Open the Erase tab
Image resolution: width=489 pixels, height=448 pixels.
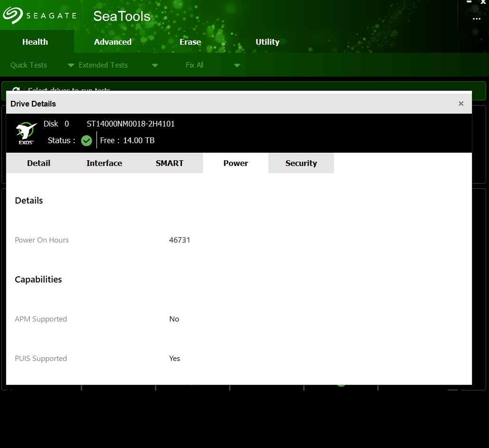pos(190,42)
